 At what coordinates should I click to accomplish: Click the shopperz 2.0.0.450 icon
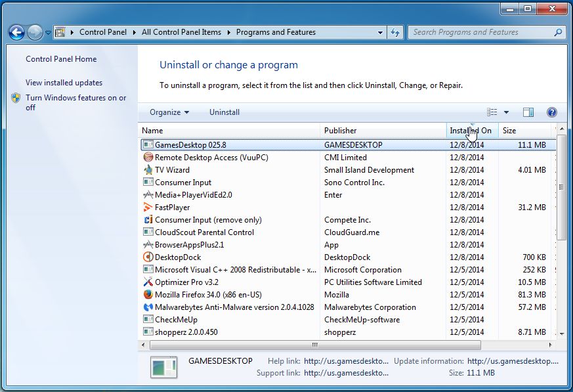pyautogui.click(x=148, y=332)
